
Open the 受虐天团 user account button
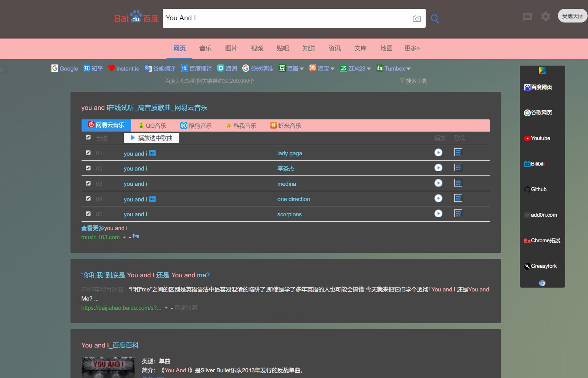(x=572, y=16)
